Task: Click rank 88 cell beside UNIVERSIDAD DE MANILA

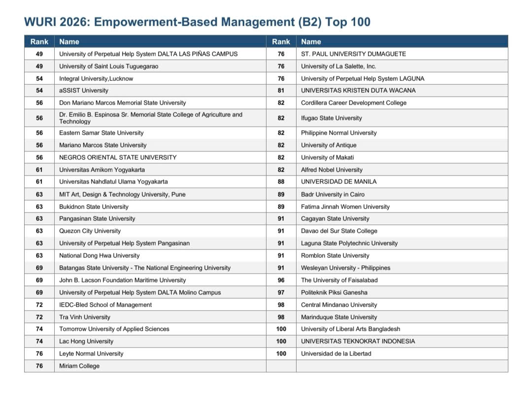Action: [x=281, y=182]
